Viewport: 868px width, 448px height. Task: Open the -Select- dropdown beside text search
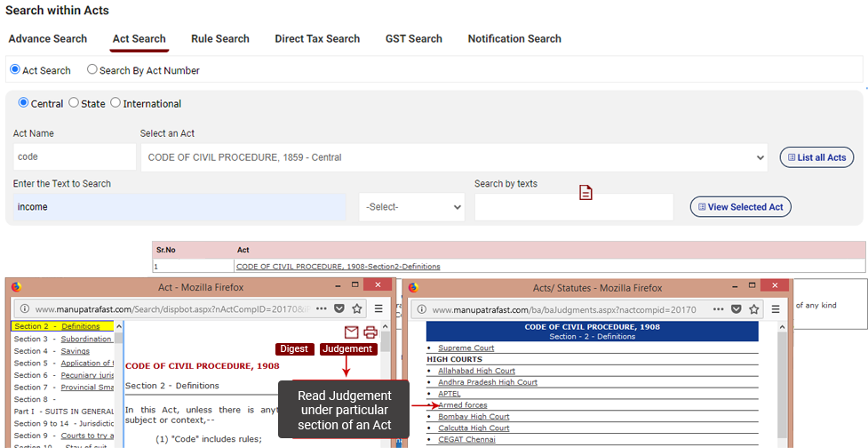coord(411,207)
